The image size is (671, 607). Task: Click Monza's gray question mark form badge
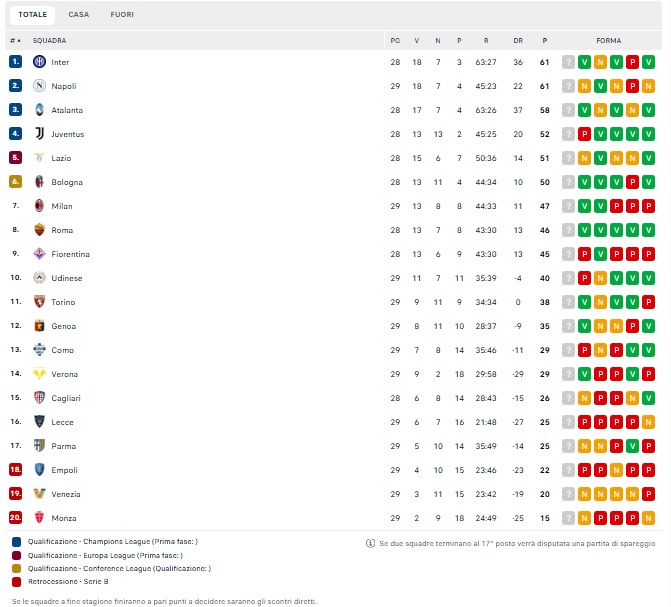[x=568, y=518]
